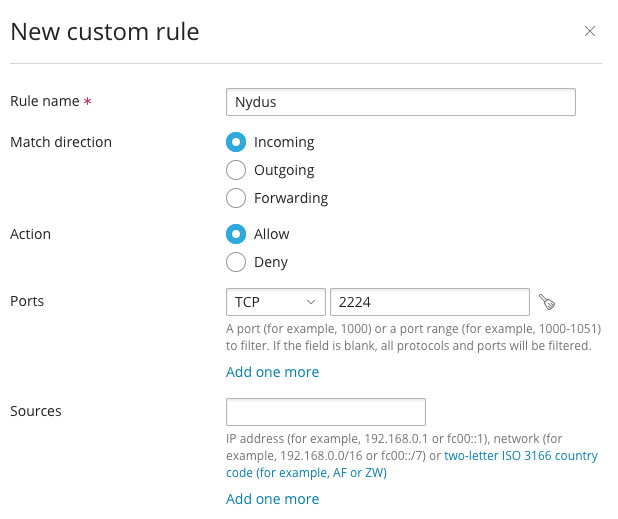Image resolution: width=618 pixels, height=519 pixels.
Task: Select Incoming match direction
Action: (x=236, y=142)
